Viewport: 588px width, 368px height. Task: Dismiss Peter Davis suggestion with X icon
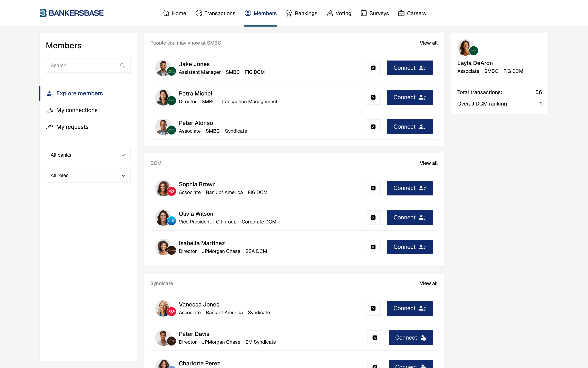pos(375,338)
